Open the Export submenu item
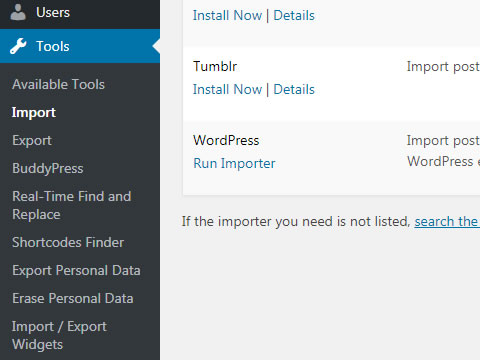This screenshot has height=360, width=480. (x=32, y=141)
